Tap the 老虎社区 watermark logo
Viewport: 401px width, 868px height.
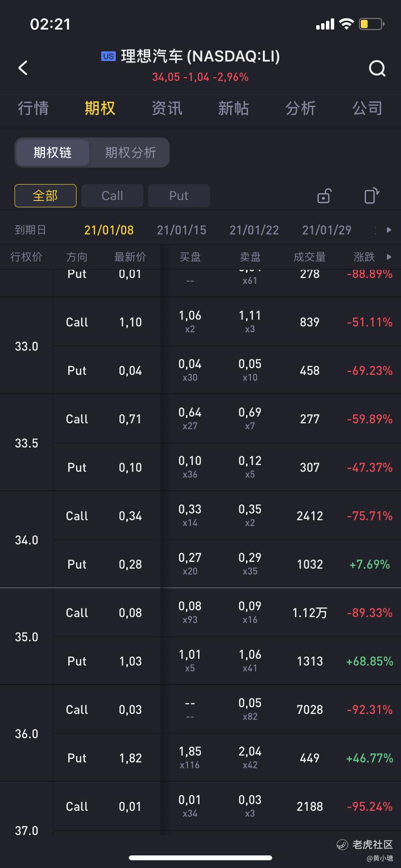365,845
